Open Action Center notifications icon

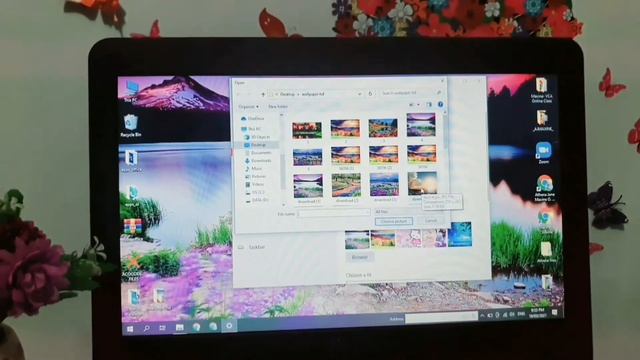point(554,313)
